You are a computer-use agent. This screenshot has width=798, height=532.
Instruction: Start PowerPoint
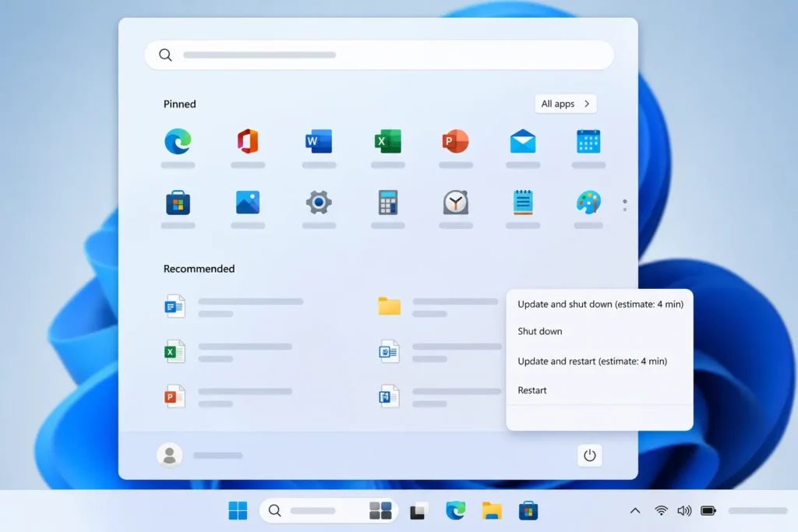point(455,140)
